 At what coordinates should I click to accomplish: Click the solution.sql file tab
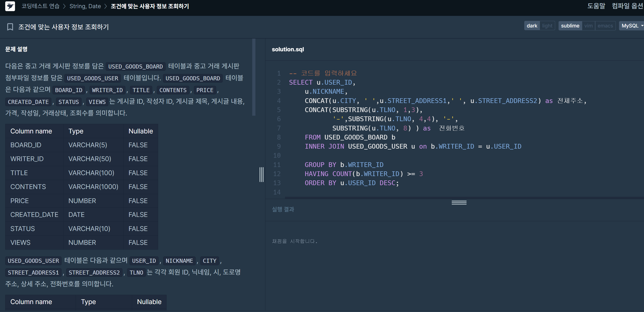click(288, 49)
